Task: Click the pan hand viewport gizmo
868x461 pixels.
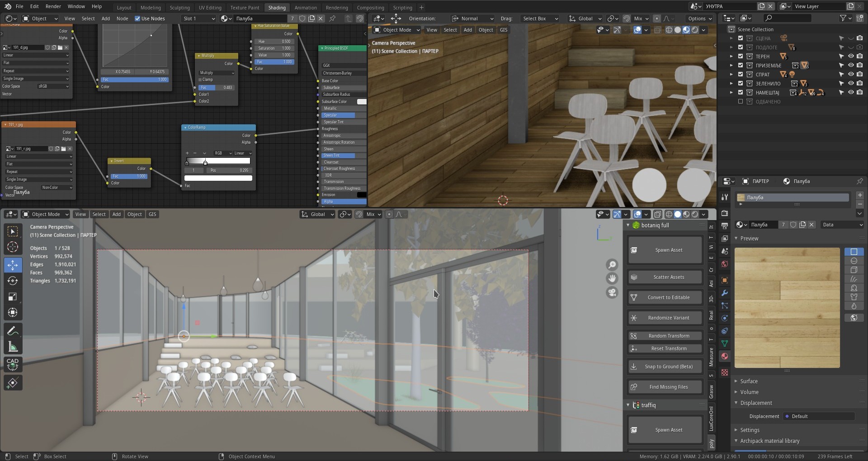Action: coord(612,278)
